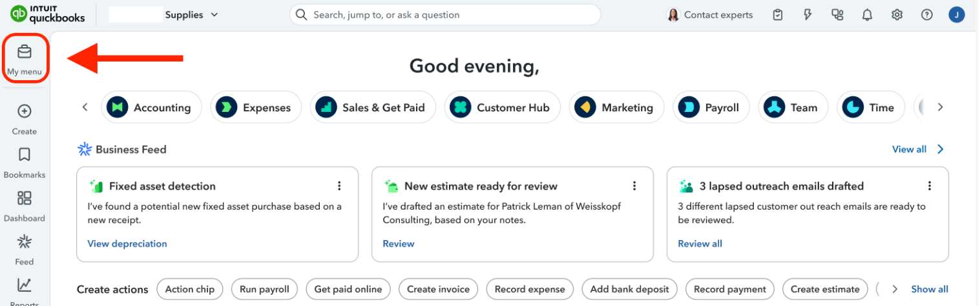Viewport: 980px width, 306px height.
Task: Expand next arrow beside Create actions chips
Action: [895, 289]
